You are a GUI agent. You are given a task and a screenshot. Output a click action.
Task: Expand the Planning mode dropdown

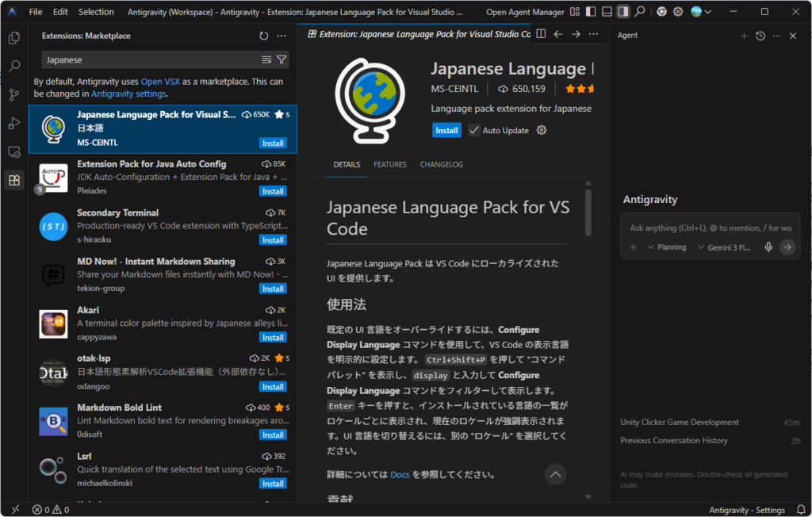tap(666, 247)
